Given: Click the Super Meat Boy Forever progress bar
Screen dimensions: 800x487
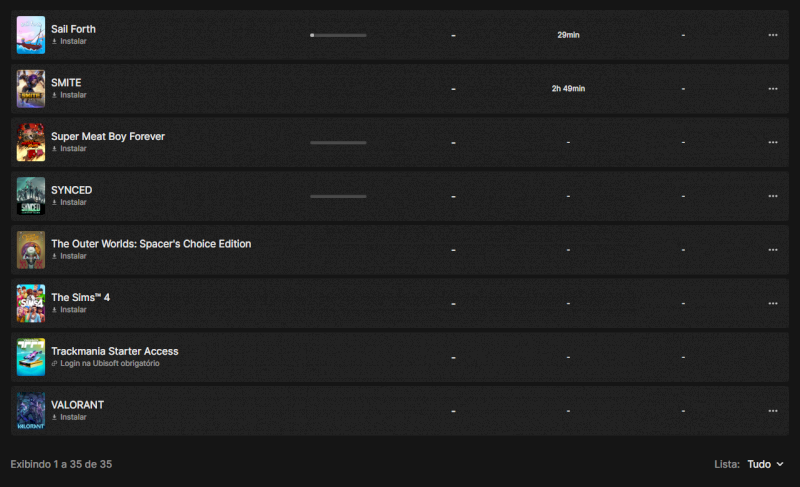Looking at the screenshot, I should coord(338,143).
